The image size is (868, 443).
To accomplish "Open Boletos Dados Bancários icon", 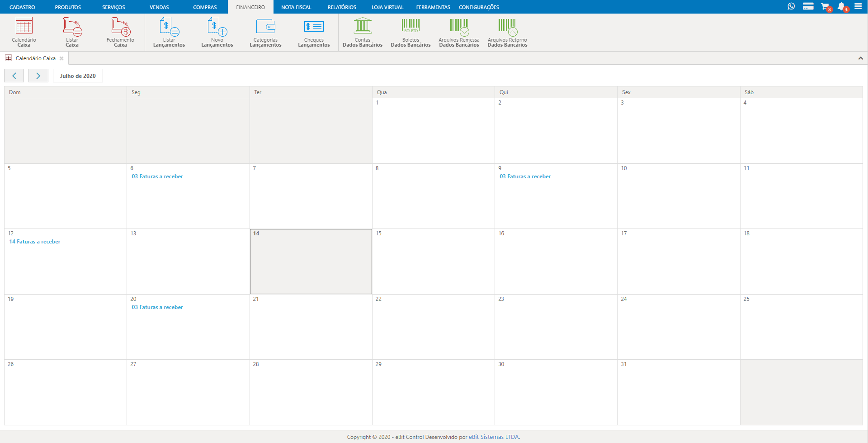I will (x=410, y=32).
